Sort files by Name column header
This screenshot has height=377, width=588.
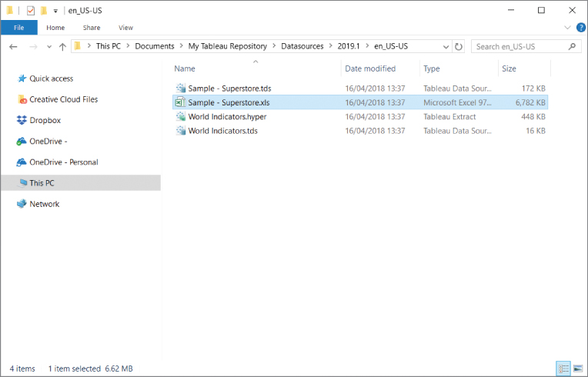coord(185,68)
